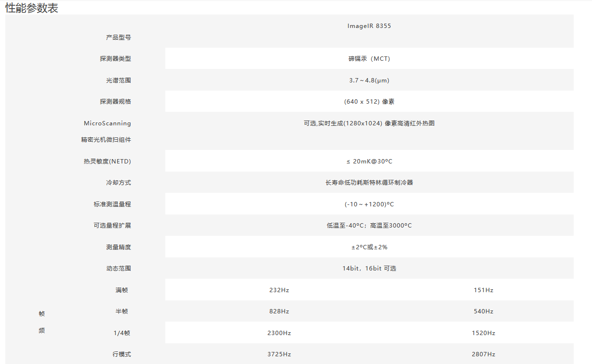
Task: Select the 测量精度 label
Action: [x=119, y=247]
